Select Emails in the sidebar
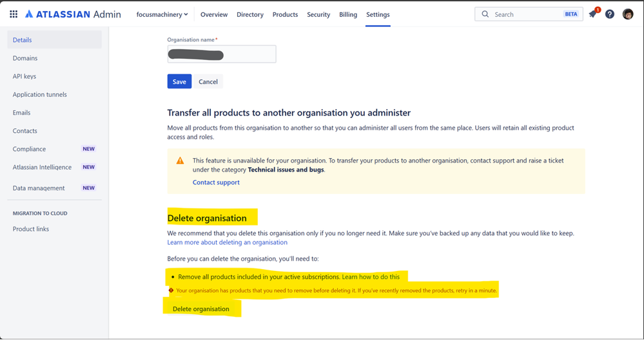The height and width of the screenshot is (340, 644). [x=55, y=112]
